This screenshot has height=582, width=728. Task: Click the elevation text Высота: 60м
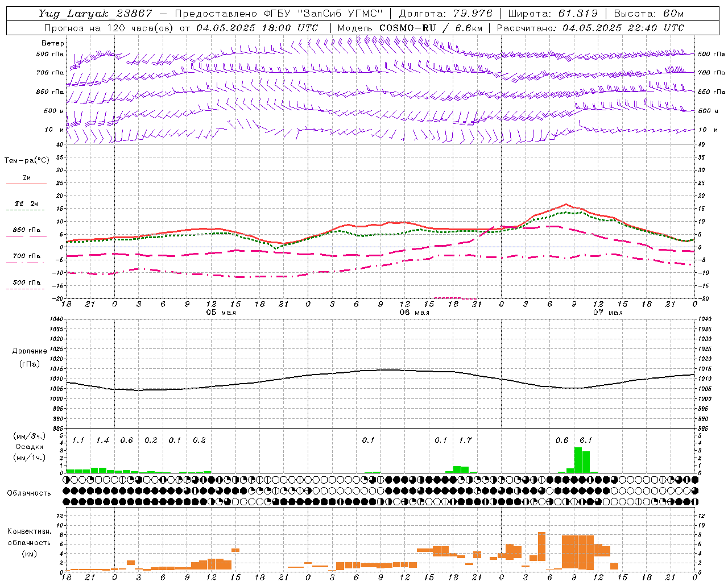(x=649, y=14)
